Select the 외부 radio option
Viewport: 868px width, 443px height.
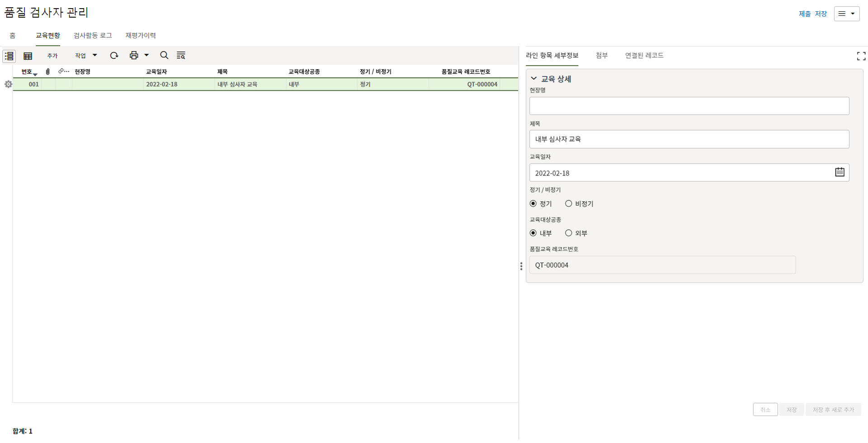click(x=568, y=233)
